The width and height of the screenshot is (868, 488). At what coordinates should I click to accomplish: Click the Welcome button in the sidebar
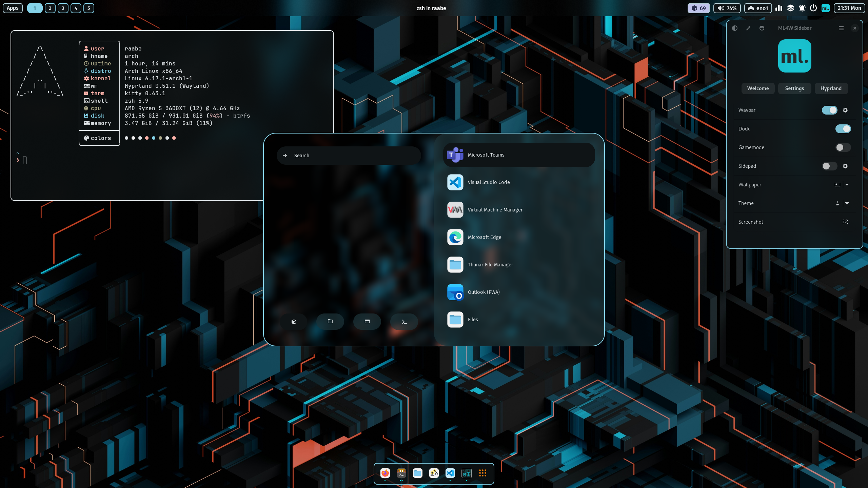[758, 88]
